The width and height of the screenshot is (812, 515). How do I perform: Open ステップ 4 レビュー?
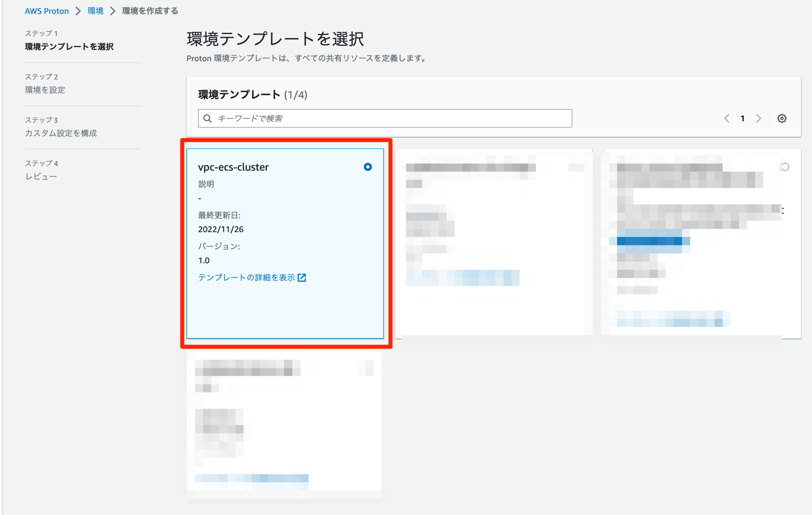(x=41, y=176)
